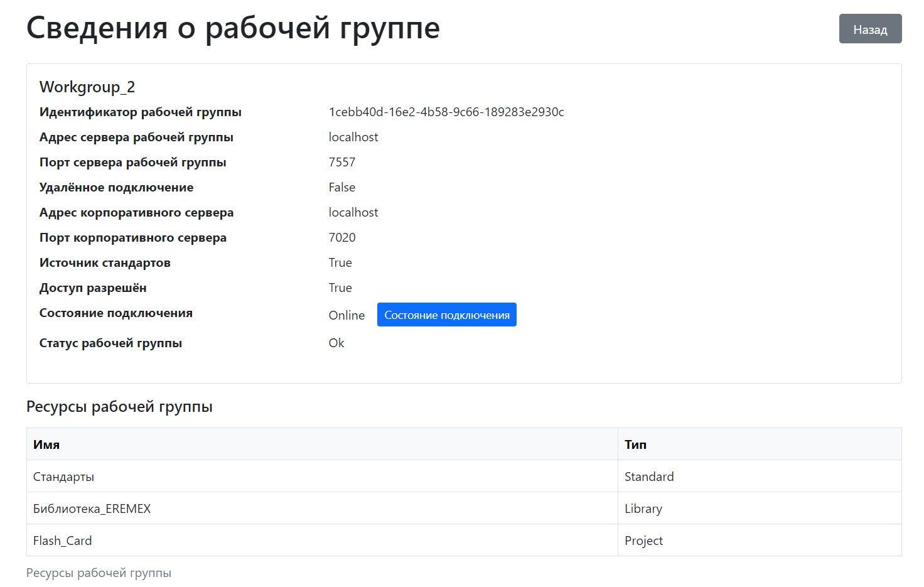Click the port value 7557

click(x=341, y=162)
